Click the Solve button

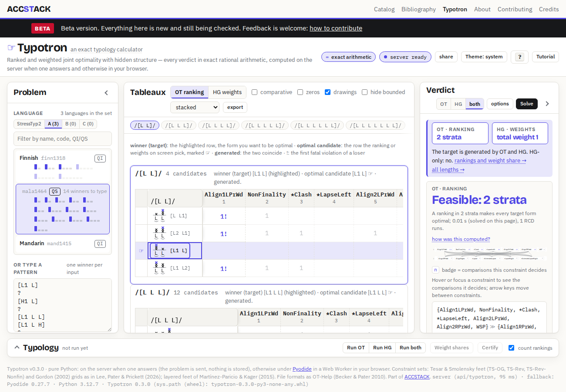tap(527, 104)
